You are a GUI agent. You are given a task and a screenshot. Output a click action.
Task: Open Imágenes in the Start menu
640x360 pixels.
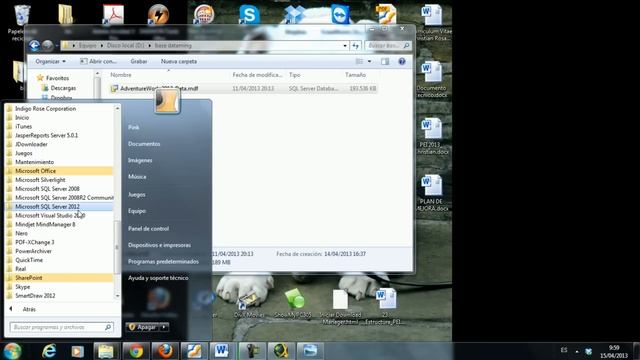140,160
